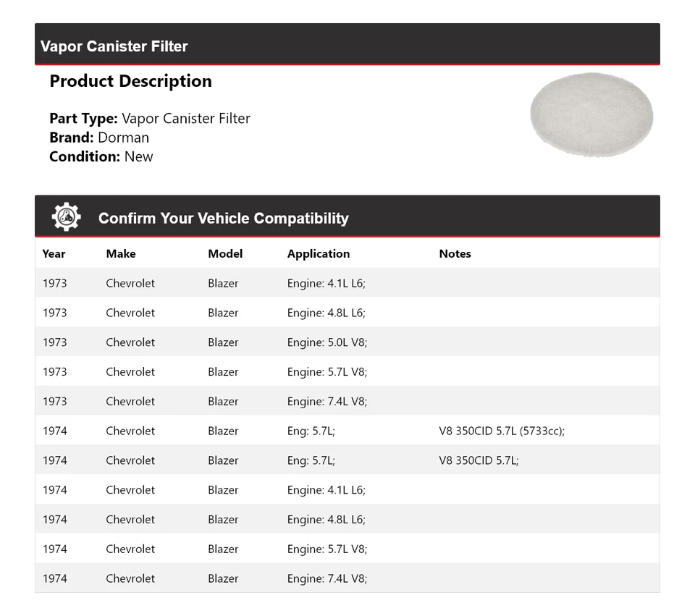This screenshot has height=616, width=695.
Task: Click the Application column header
Action: pos(319,253)
